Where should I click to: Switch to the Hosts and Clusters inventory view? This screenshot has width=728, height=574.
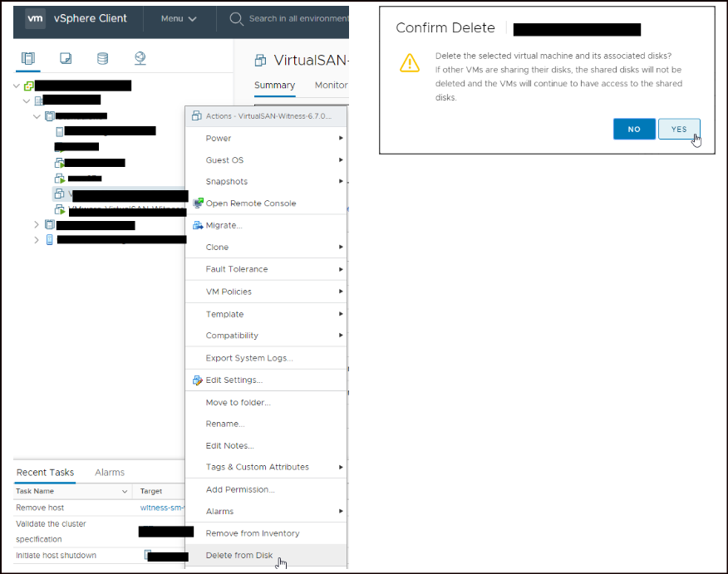click(x=28, y=58)
